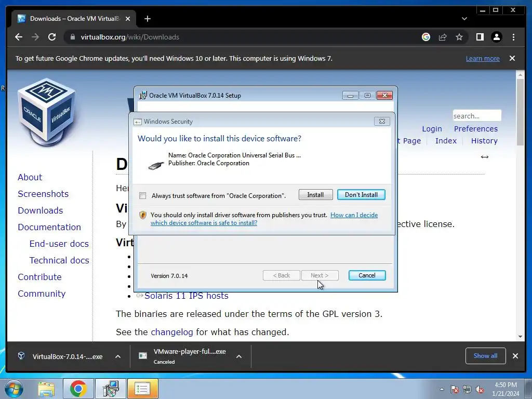Open About in the sidebar

tap(30, 177)
